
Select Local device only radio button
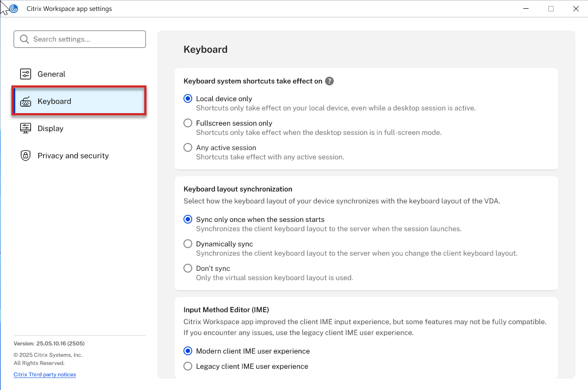pos(188,98)
